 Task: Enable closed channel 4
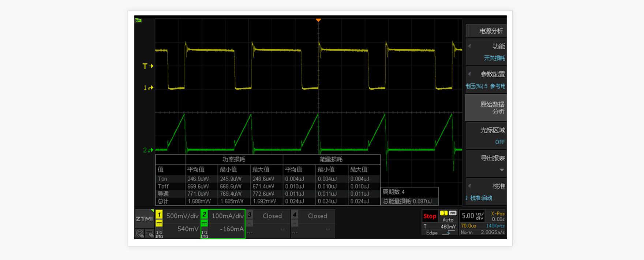(x=317, y=216)
